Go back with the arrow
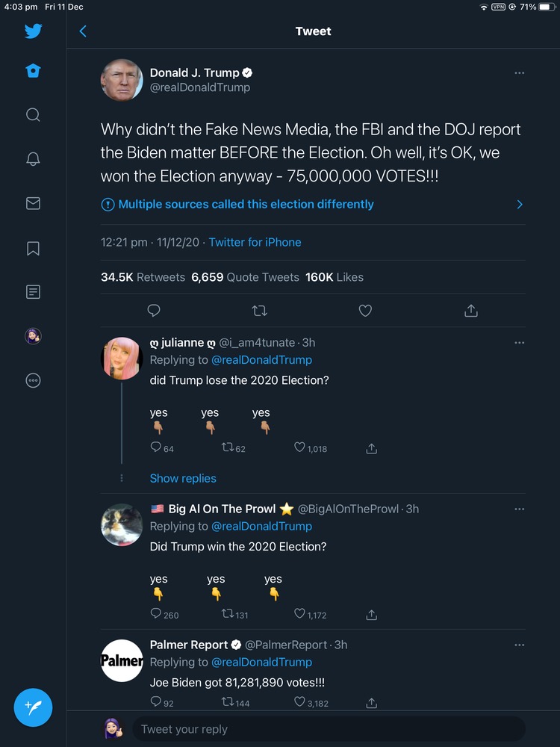The width and height of the screenshot is (560, 747). [83, 31]
